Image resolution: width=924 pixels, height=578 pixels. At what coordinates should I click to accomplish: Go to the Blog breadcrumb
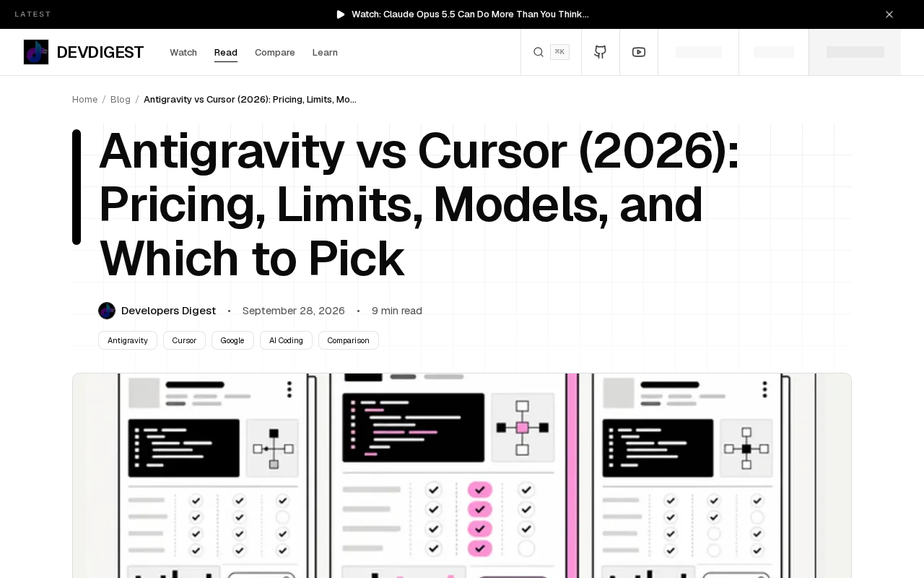121,99
